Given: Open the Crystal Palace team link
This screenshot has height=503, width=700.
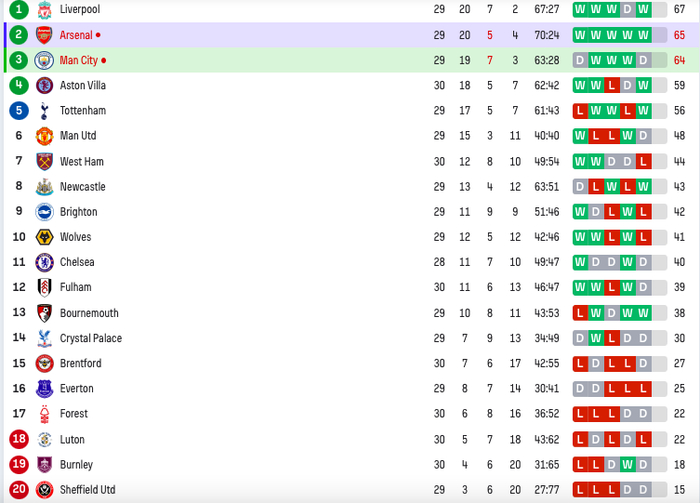Looking at the screenshot, I should [x=90, y=338].
